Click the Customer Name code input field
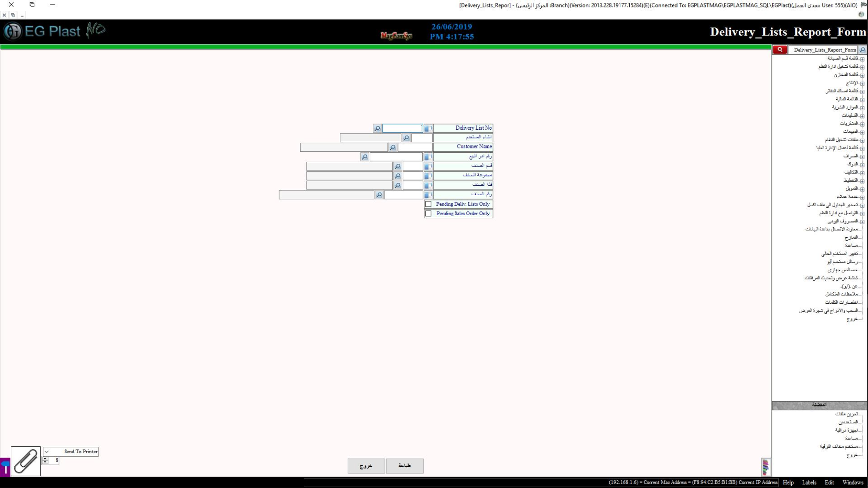Screen dimensions: 868x488 [x=415, y=147]
